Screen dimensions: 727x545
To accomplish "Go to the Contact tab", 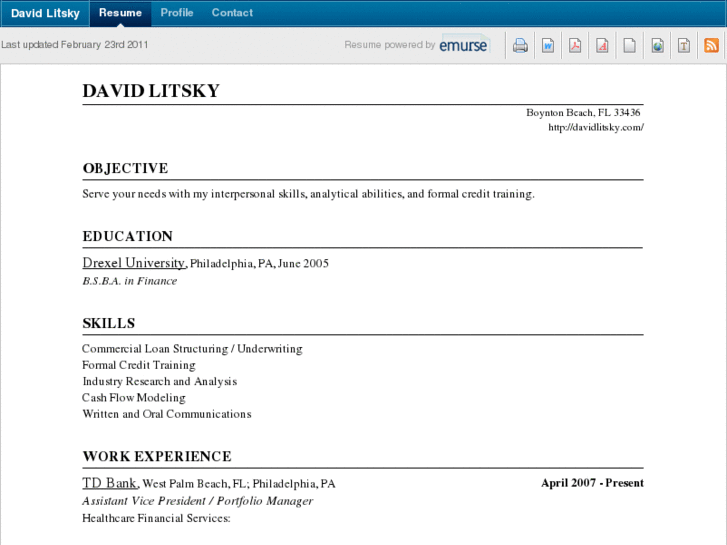I will pos(232,13).
